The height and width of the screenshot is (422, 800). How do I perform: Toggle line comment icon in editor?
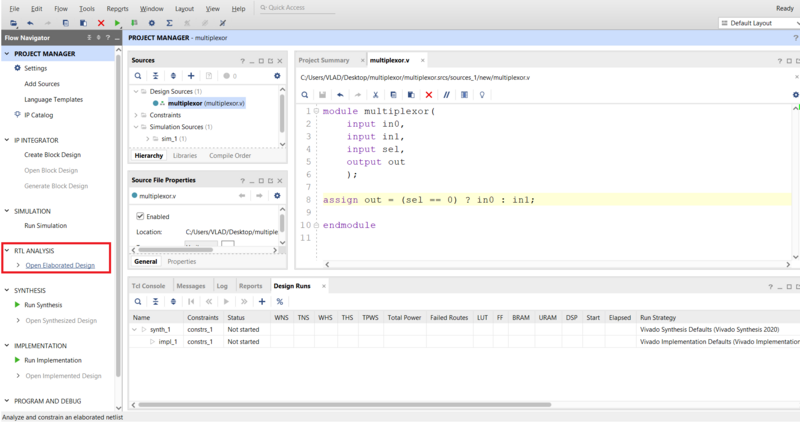click(446, 95)
